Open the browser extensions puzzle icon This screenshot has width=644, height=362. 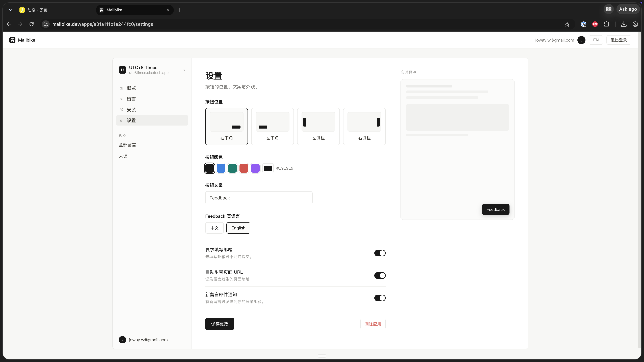(606, 24)
